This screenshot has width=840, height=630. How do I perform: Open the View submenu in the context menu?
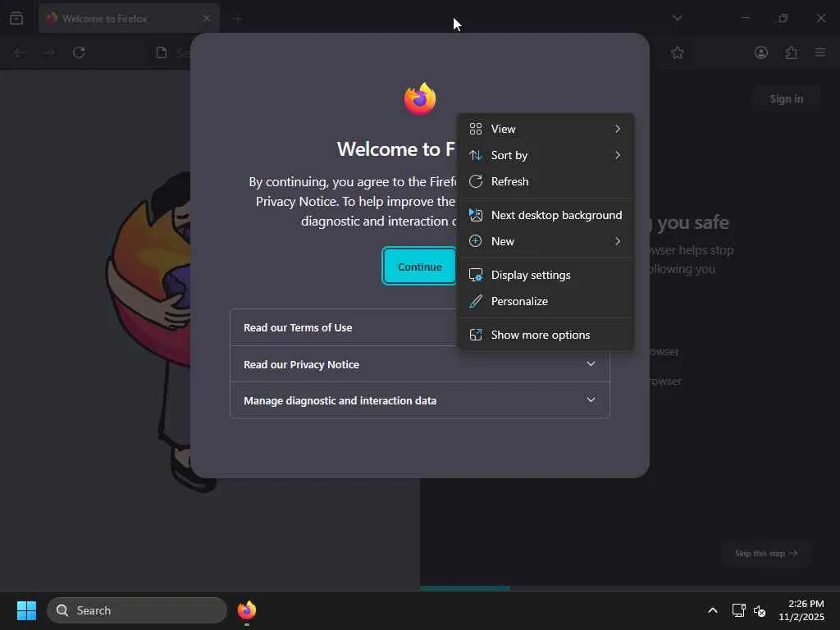tap(546, 129)
